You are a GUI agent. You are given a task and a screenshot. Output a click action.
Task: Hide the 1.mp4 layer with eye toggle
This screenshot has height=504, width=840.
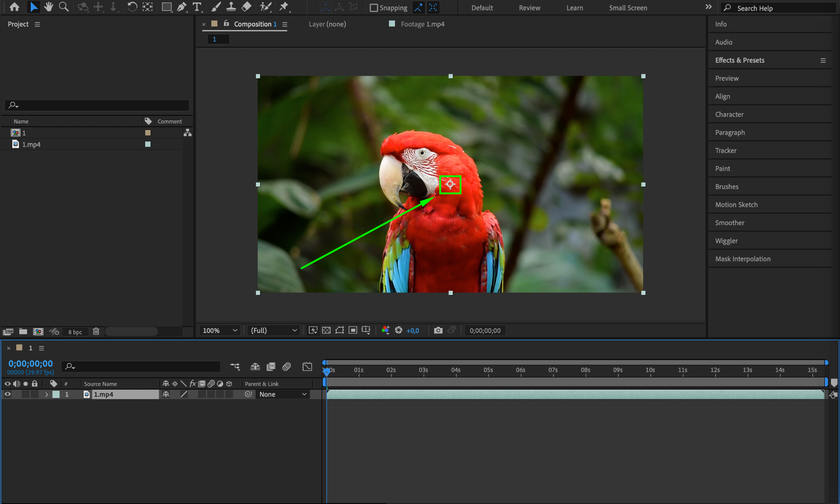pyautogui.click(x=8, y=395)
